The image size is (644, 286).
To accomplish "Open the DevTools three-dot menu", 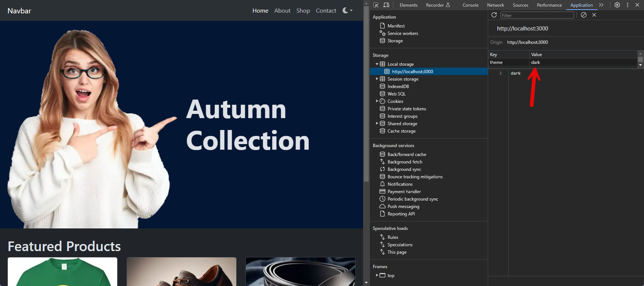I will tap(628, 5).
